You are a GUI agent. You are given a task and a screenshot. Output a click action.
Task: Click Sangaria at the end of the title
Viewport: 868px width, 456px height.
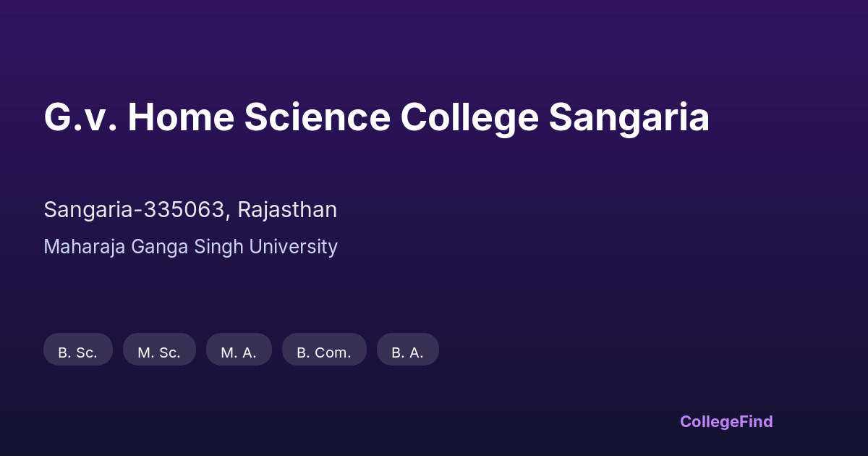pos(629,118)
